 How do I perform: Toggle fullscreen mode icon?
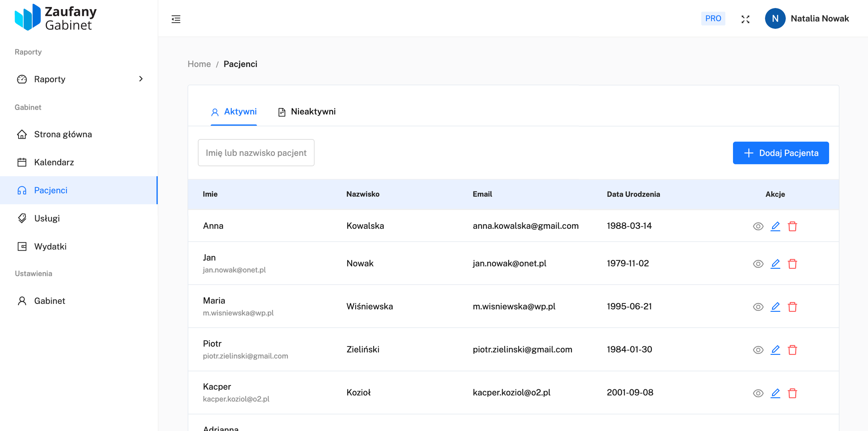pos(745,19)
